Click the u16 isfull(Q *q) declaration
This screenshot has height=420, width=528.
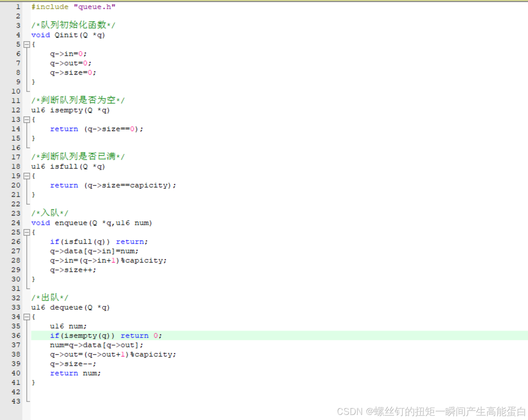coord(68,167)
